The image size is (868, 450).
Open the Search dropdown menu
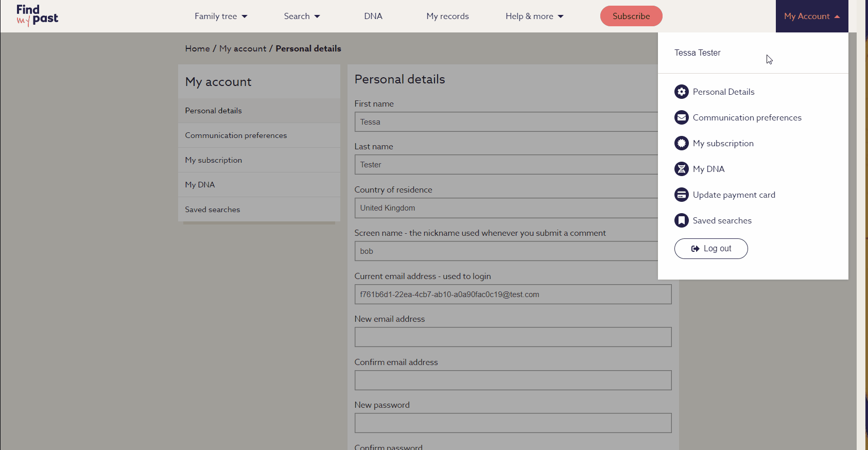click(302, 16)
